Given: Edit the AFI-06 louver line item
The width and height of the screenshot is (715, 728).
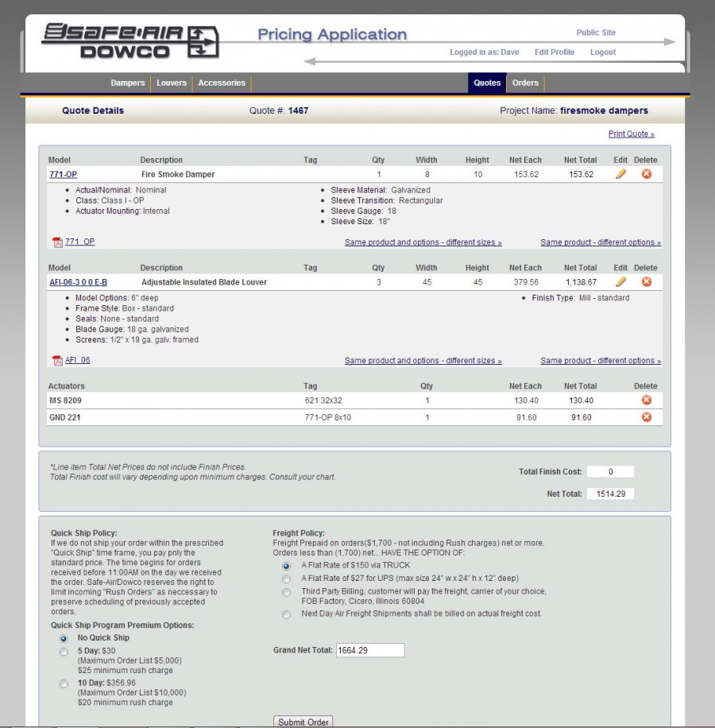Looking at the screenshot, I should coord(620,281).
